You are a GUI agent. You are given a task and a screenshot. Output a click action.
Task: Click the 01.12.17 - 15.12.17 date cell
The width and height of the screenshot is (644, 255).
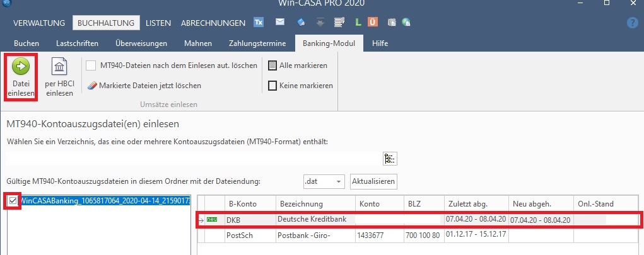point(476,235)
